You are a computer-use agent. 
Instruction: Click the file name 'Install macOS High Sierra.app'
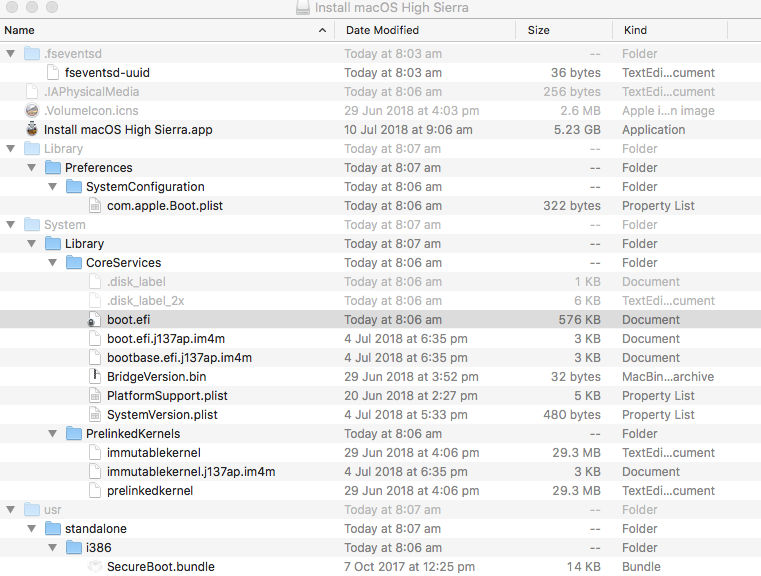128,130
